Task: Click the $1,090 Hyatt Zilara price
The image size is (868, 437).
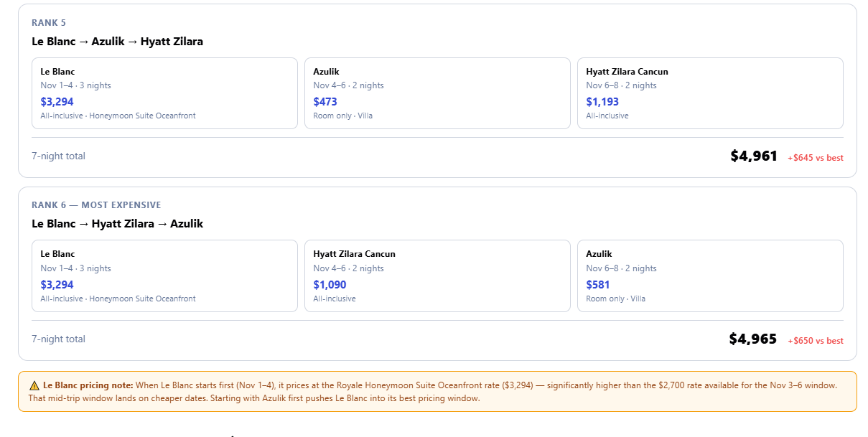Action: [x=330, y=285]
